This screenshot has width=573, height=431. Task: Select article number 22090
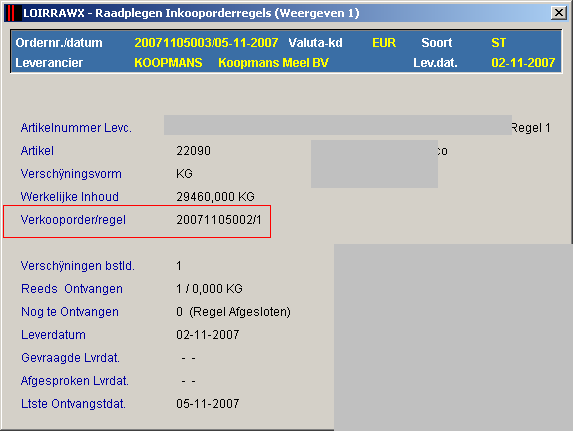coord(193,151)
